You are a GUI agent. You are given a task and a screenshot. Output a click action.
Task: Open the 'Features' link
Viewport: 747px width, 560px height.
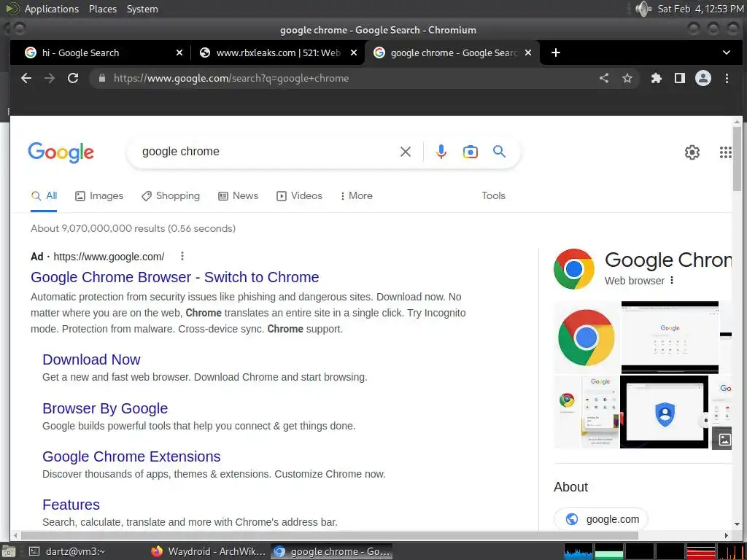(71, 505)
